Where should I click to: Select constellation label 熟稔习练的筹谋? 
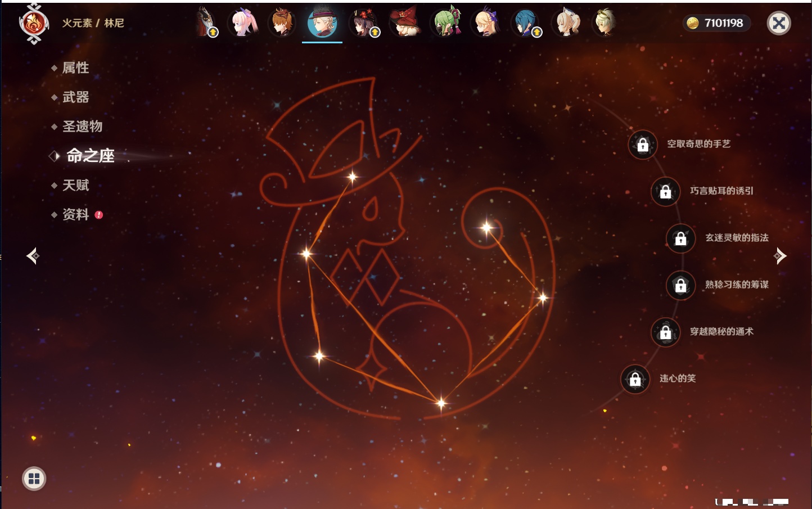click(x=737, y=285)
